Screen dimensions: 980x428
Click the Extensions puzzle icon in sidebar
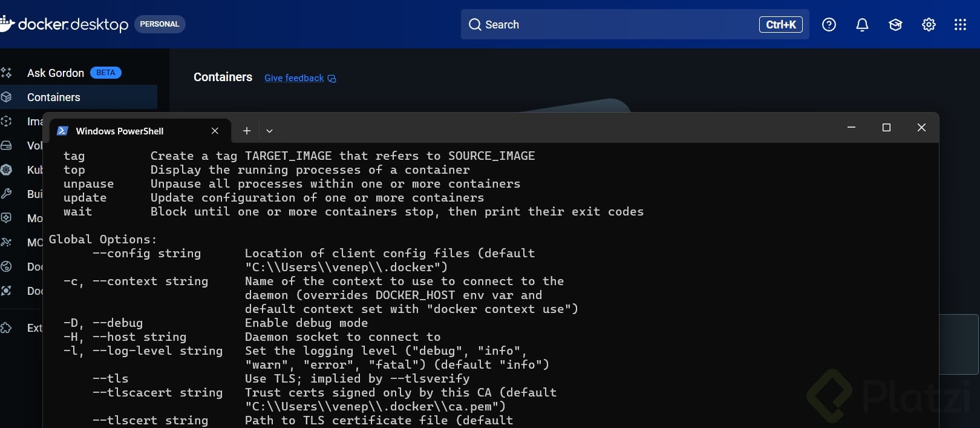click(7, 328)
